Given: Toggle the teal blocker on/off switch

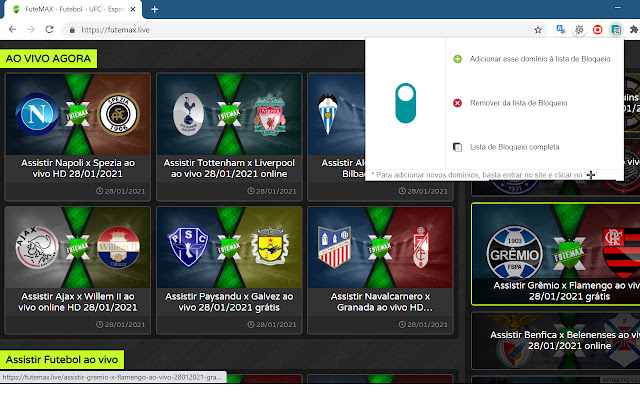Looking at the screenshot, I should click(405, 103).
